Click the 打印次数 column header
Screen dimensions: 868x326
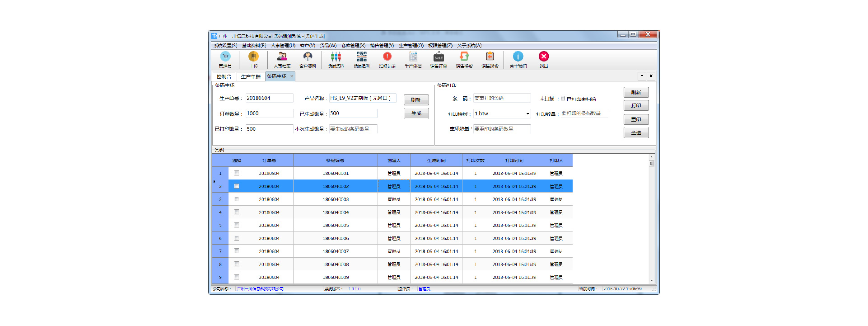[x=475, y=161]
